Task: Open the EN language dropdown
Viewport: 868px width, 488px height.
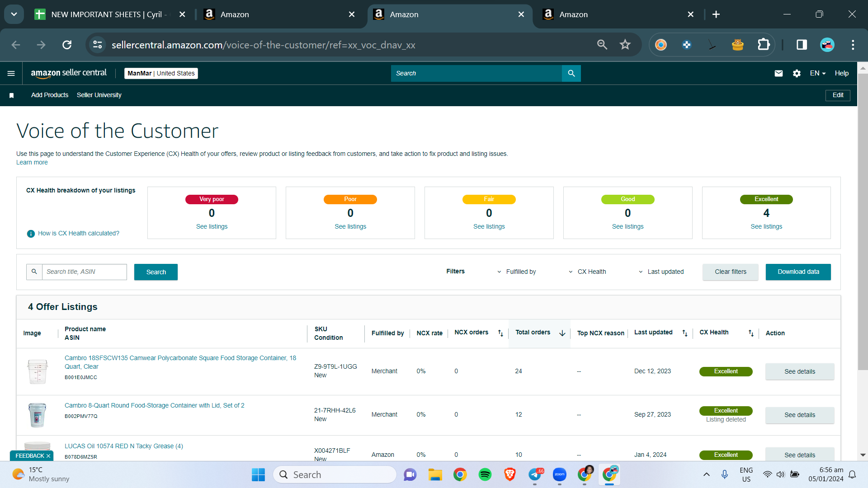Action: (818, 73)
